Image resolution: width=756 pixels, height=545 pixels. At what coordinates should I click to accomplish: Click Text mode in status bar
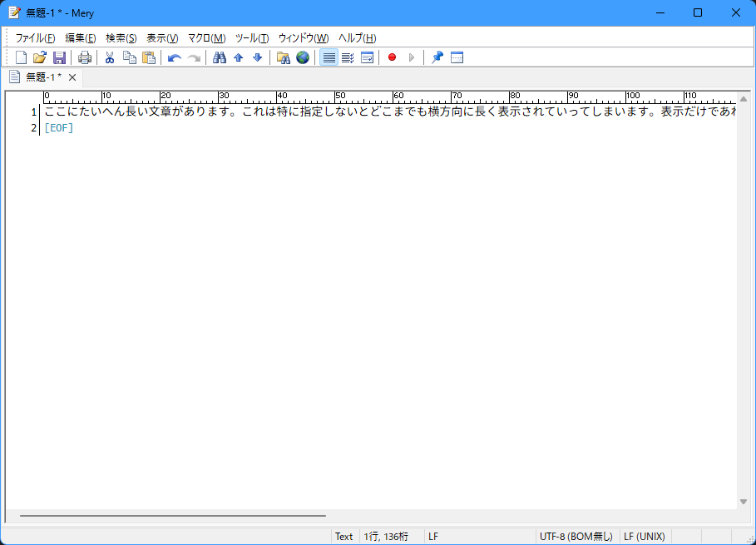click(343, 537)
